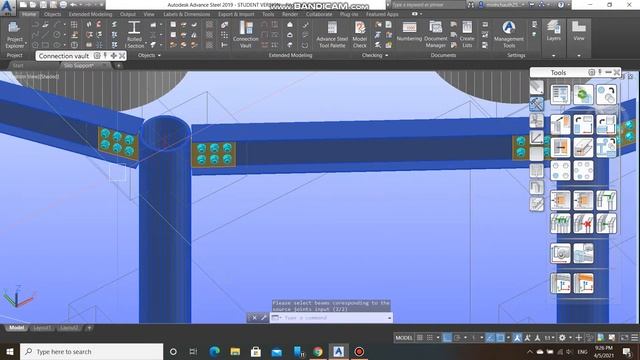640x360 pixels.
Task: Toggle ortho mode in status bar
Action: (447, 338)
